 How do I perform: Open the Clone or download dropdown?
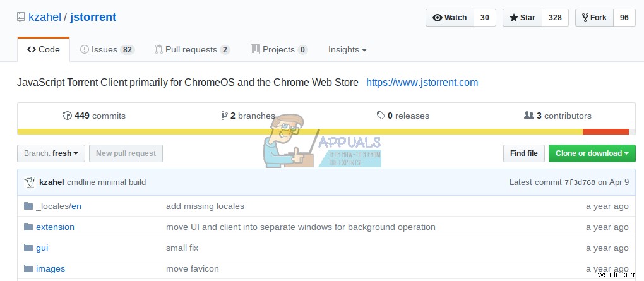(592, 153)
